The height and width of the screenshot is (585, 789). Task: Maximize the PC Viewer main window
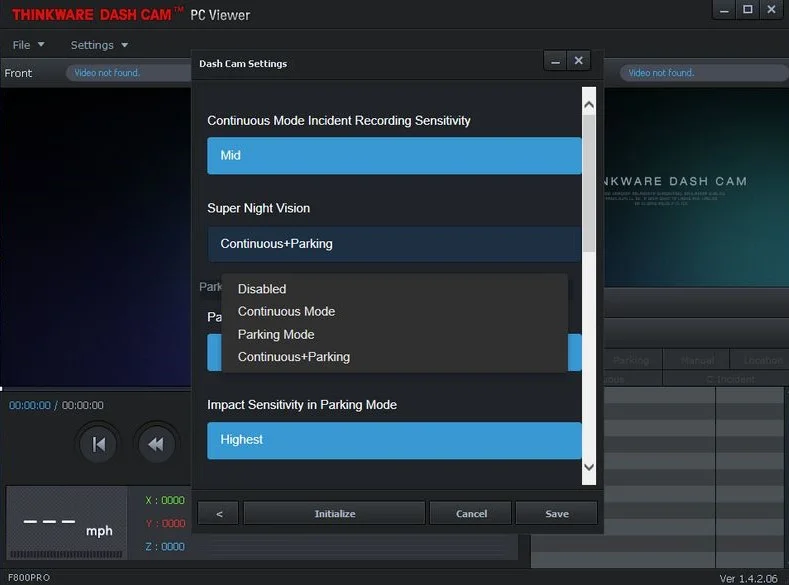click(x=748, y=10)
